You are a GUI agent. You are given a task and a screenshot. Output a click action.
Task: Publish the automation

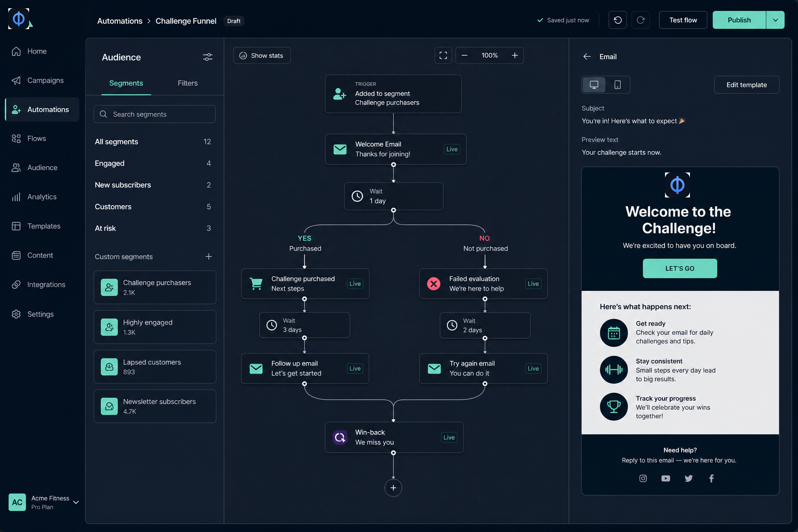(x=739, y=20)
